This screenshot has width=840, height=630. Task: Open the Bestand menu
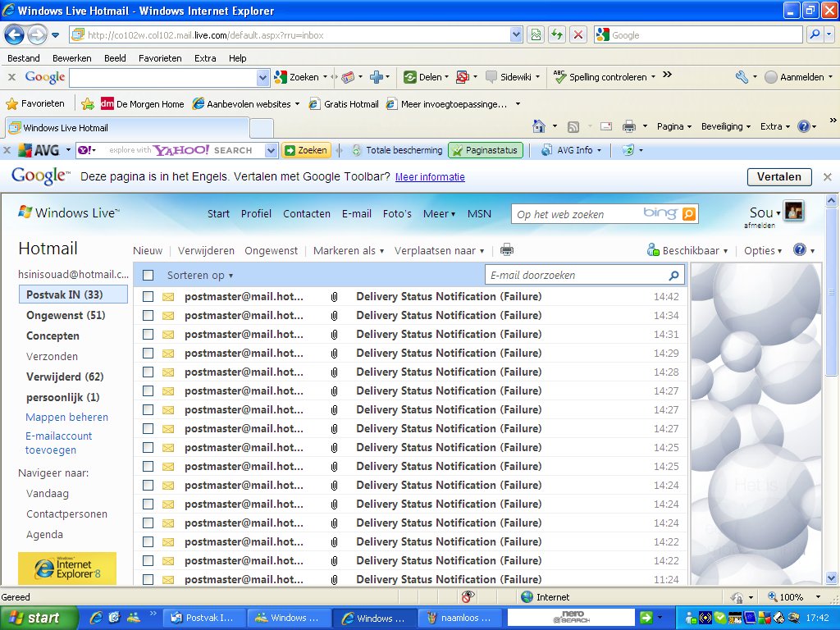click(x=24, y=58)
